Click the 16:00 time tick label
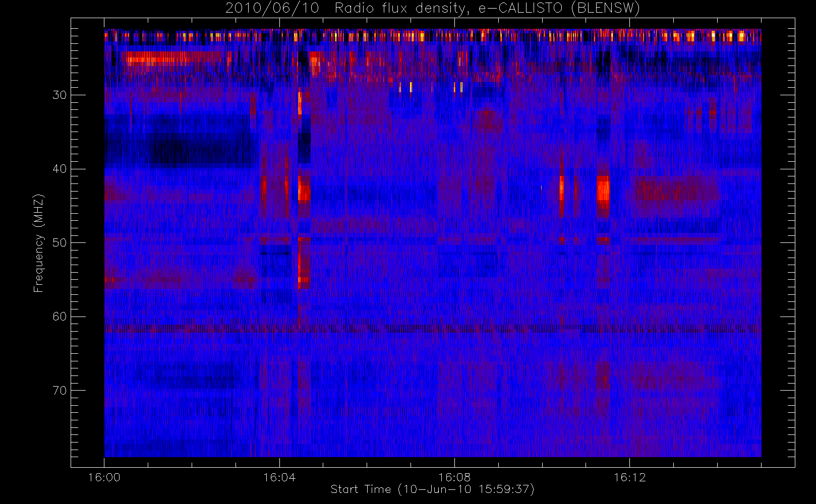The height and width of the screenshot is (504, 816). pos(104,477)
